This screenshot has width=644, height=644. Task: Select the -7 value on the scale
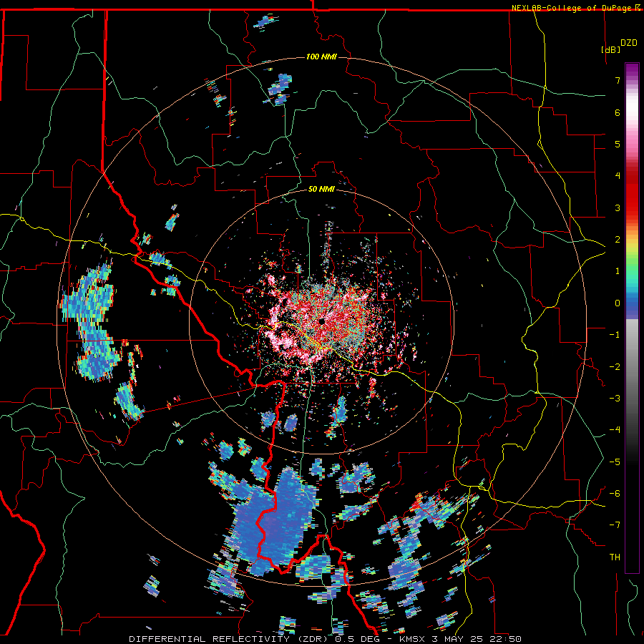(615, 525)
